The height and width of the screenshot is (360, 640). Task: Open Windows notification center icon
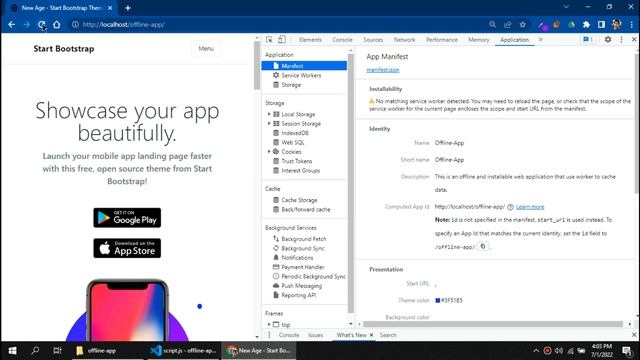coord(627,351)
